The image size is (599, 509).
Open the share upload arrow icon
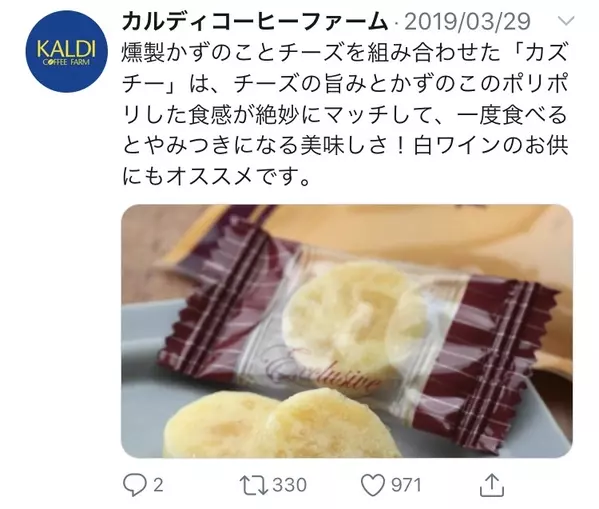[492, 485]
